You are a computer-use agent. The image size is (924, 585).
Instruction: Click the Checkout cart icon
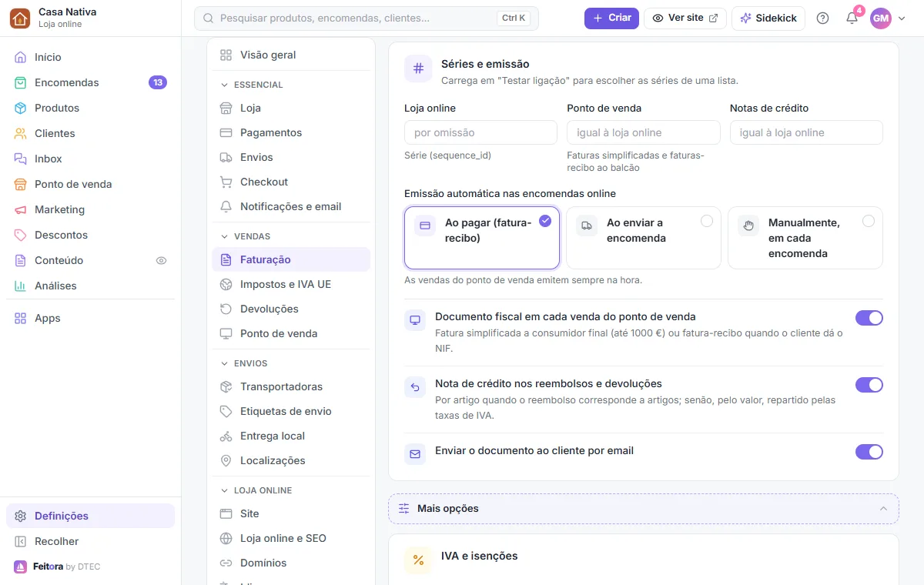(x=226, y=182)
